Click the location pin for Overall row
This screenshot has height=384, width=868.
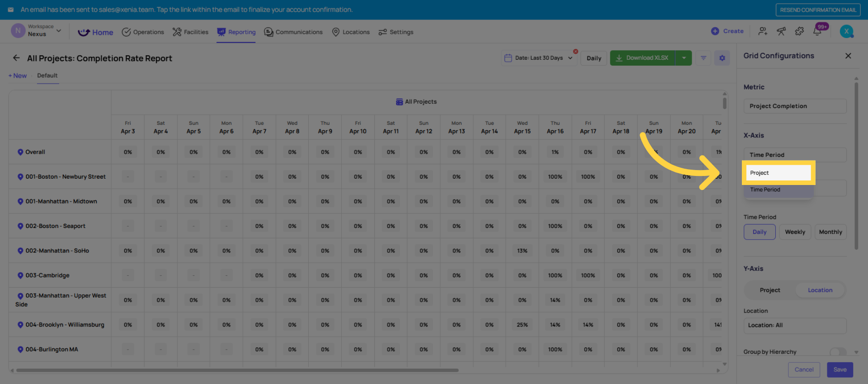point(20,152)
